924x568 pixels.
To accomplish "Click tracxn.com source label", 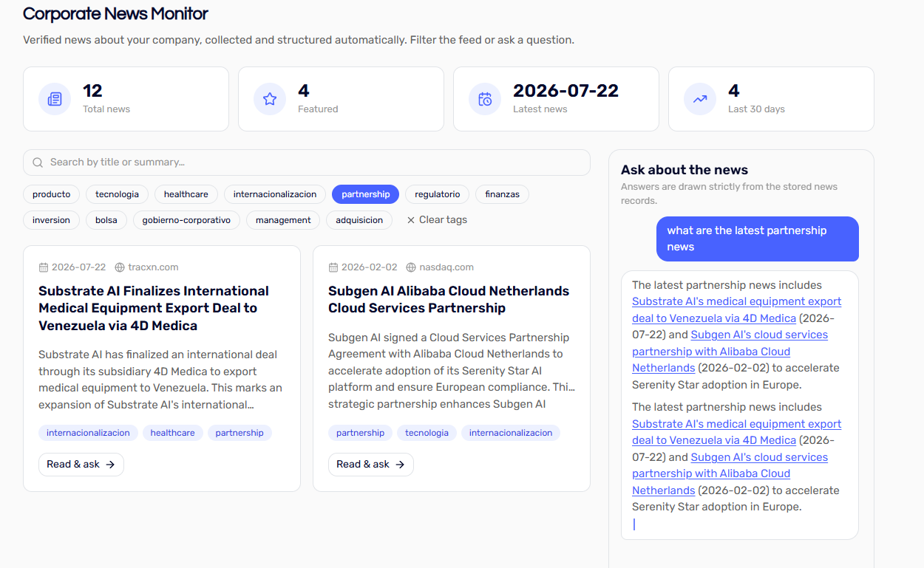I will point(153,267).
